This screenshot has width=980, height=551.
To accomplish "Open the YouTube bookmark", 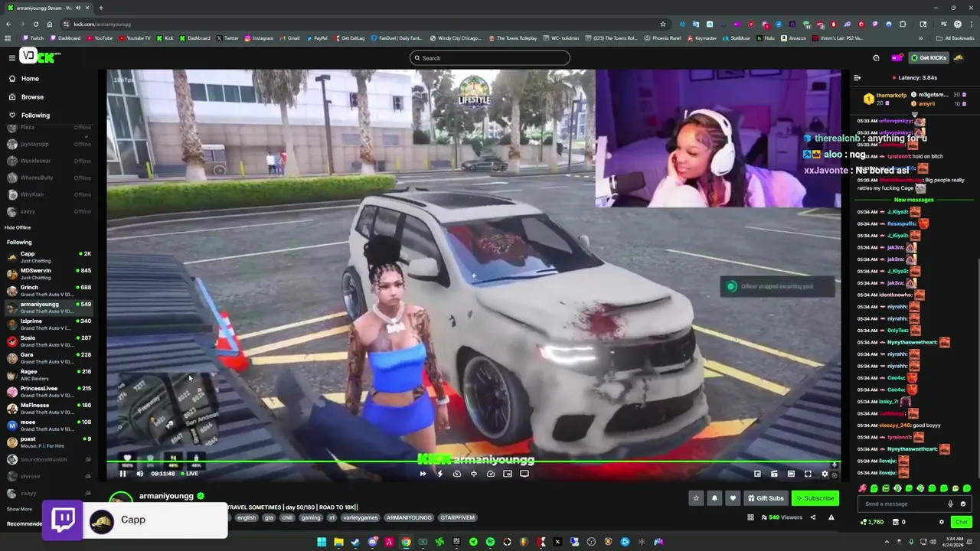I will point(100,38).
